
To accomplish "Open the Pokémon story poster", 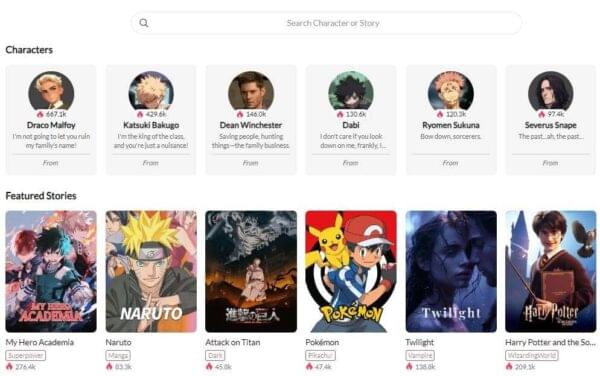I will (x=351, y=271).
